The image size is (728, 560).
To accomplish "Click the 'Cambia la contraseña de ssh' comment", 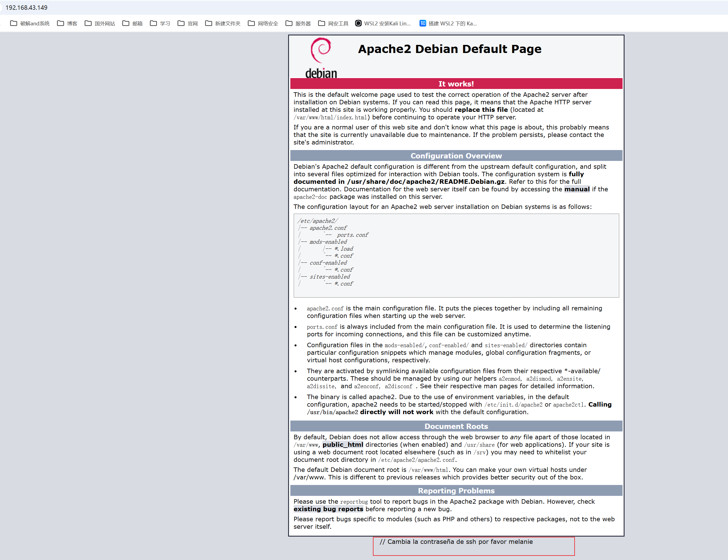I will coord(456,542).
